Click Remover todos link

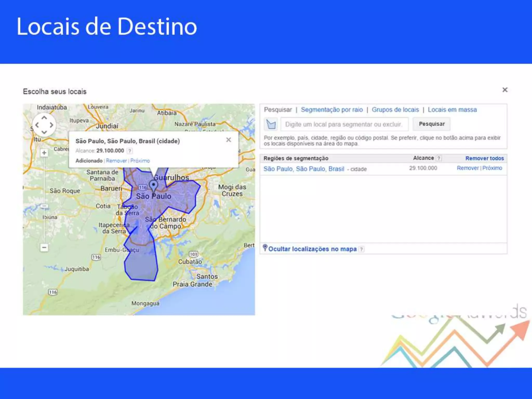484,158
